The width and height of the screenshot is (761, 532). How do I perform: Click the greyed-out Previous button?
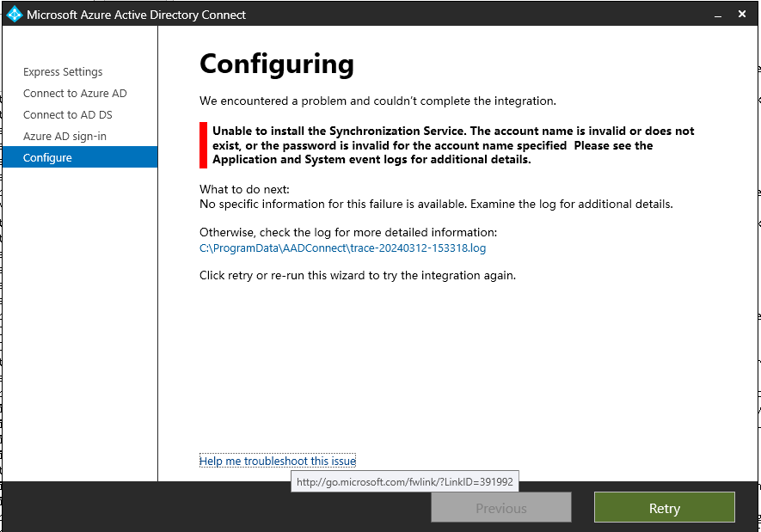pos(500,508)
